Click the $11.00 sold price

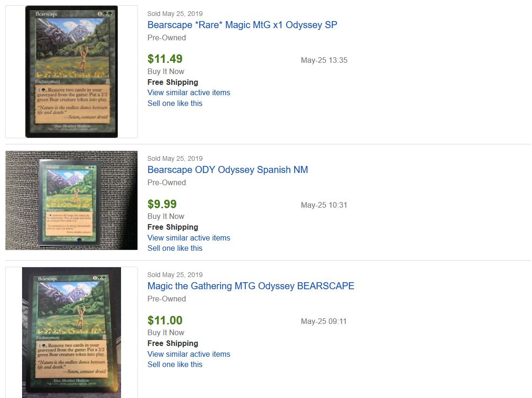click(x=165, y=320)
